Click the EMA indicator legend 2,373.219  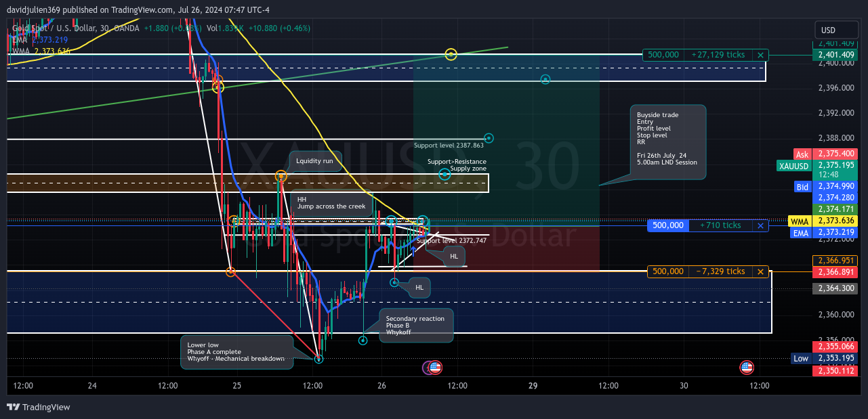click(41, 40)
